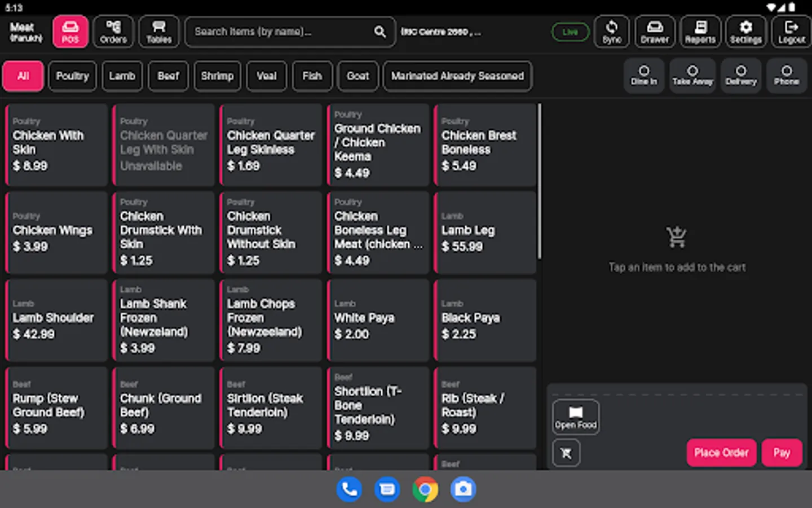Open the cash Drawer

point(655,32)
